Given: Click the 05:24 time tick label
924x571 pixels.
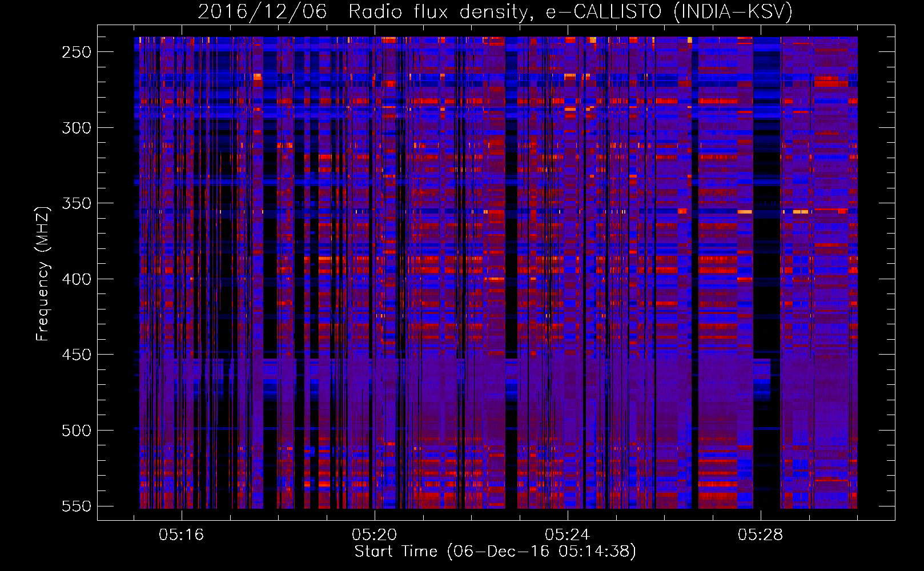Looking at the screenshot, I should 568,535.
